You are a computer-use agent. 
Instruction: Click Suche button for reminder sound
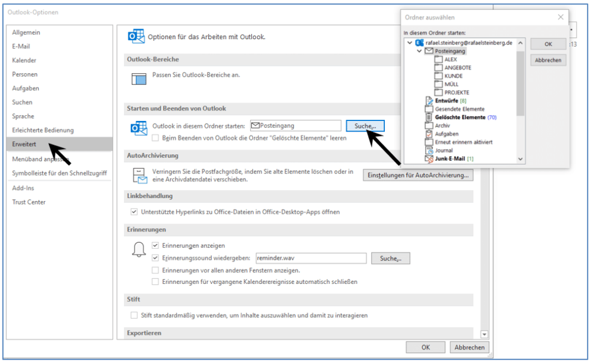[x=391, y=259]
